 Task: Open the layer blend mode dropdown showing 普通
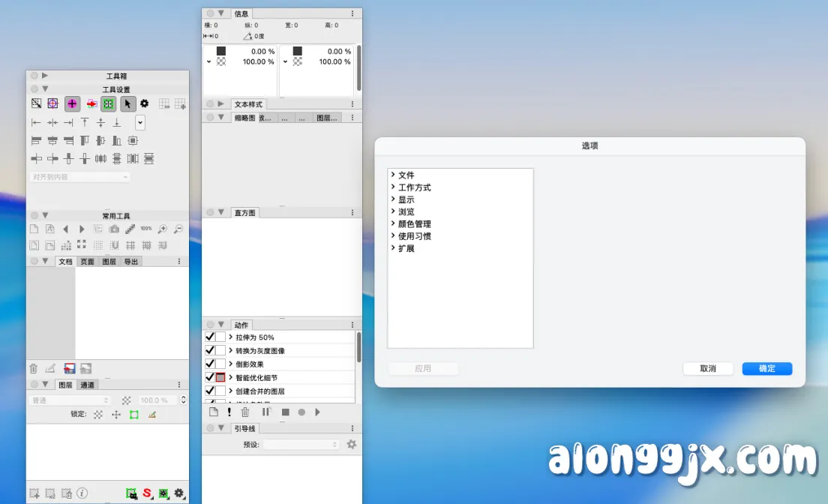point(69,400)
